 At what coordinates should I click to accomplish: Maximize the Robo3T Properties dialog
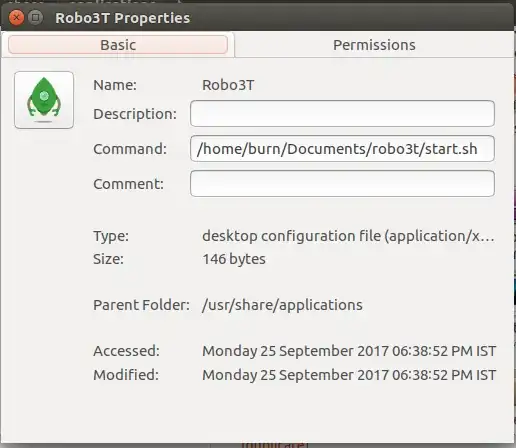[36, 17]
